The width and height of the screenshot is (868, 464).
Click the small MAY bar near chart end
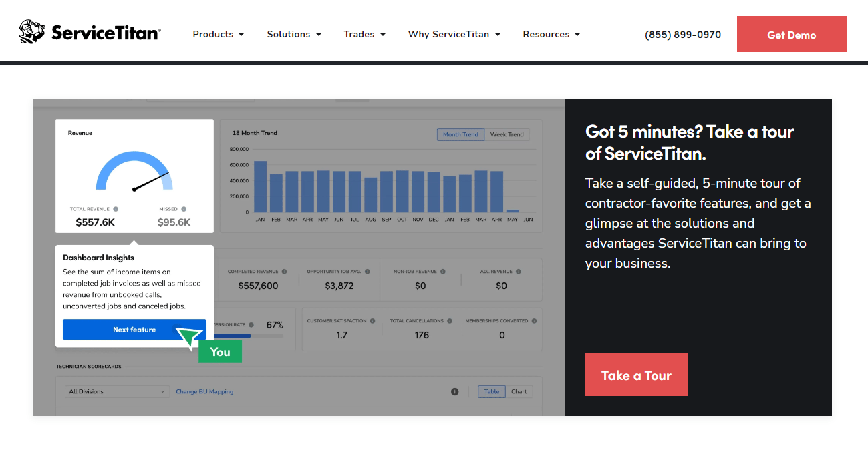click(513, 211)
